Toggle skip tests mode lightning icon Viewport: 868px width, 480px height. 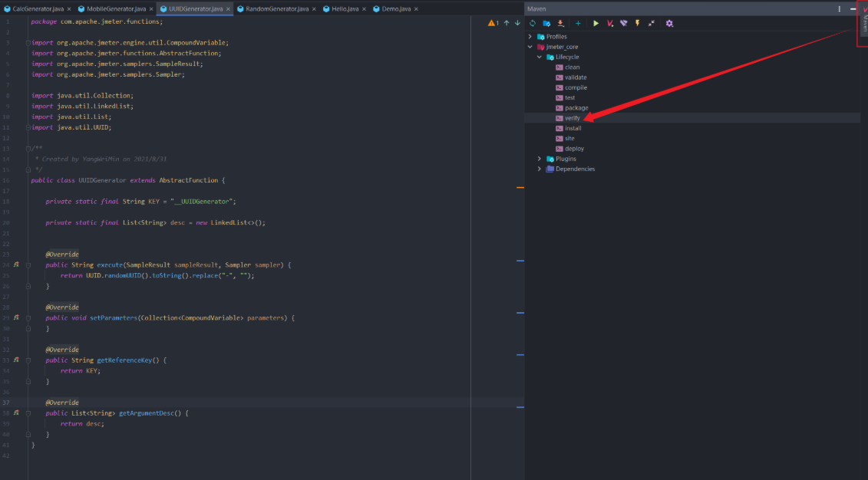point(638,23)
